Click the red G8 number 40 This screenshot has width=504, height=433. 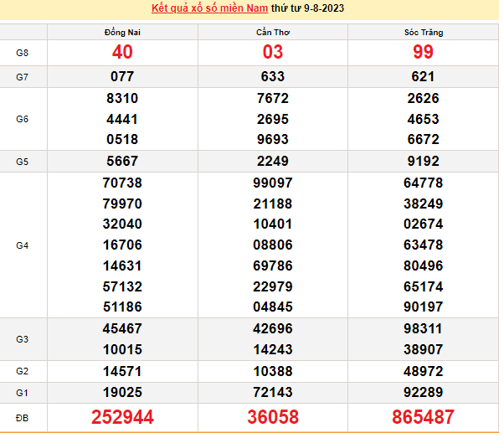point(122,52)
